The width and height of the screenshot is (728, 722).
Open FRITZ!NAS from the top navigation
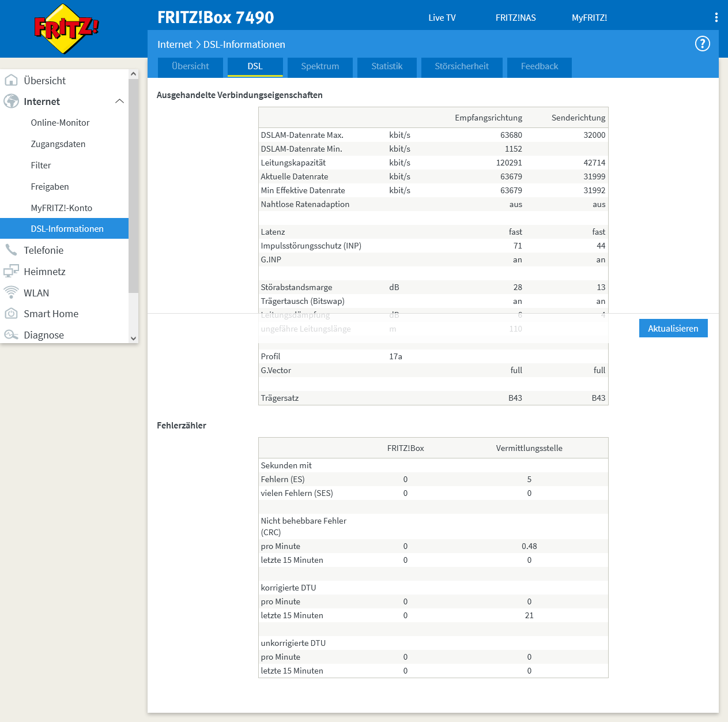click(x=515, y=17)
